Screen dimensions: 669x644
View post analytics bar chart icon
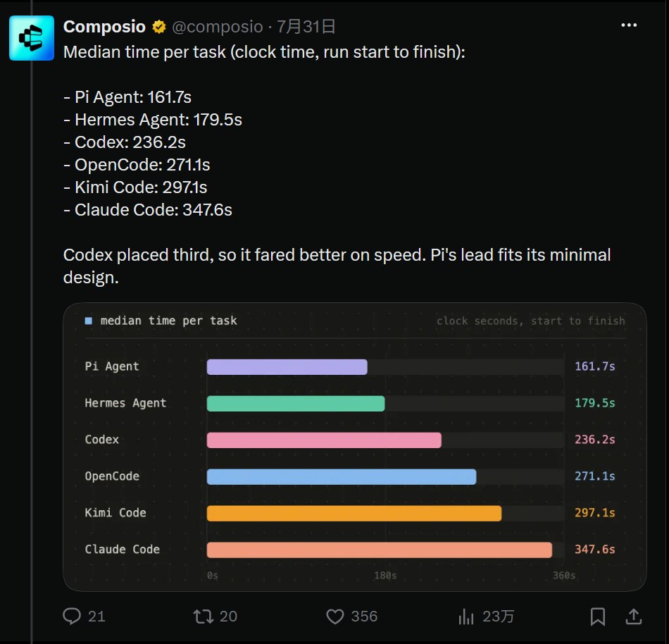click(x=466, y=617)
